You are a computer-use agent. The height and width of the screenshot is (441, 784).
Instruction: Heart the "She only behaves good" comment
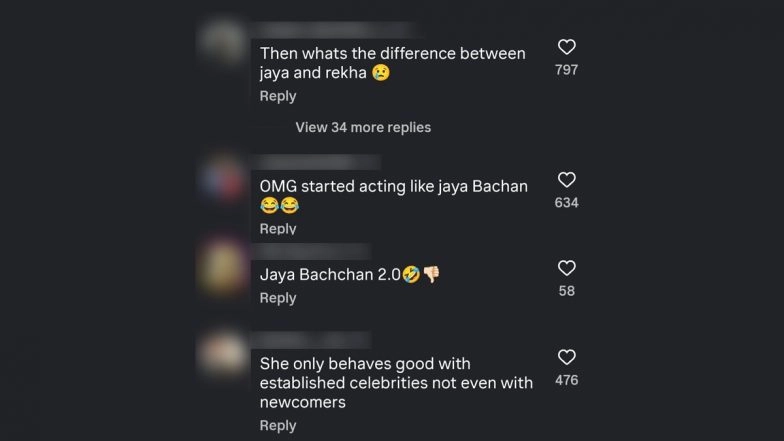566,357
